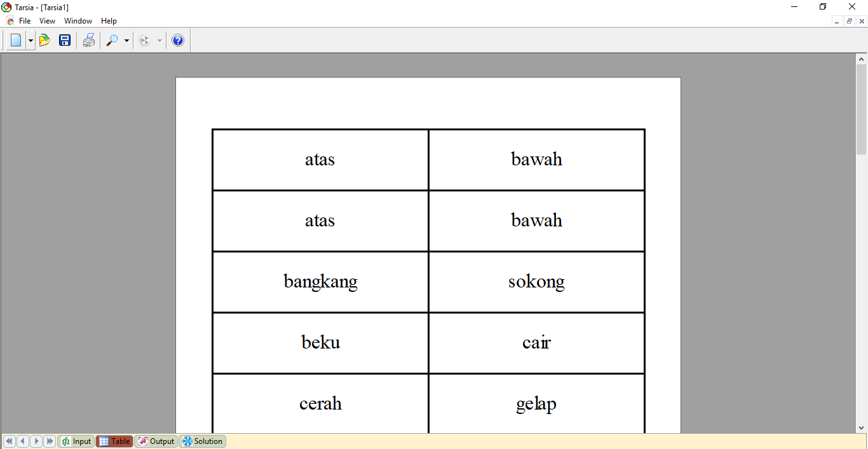Switch to the Solution tab
The image size is (868, 449).
[203, 441]
